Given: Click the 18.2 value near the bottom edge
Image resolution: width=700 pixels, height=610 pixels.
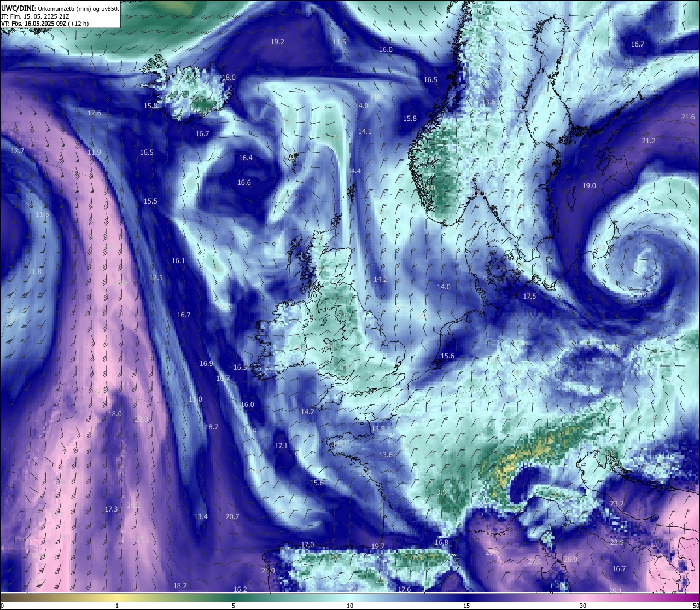Looking at the screenshot, I should tap(180, 585).
